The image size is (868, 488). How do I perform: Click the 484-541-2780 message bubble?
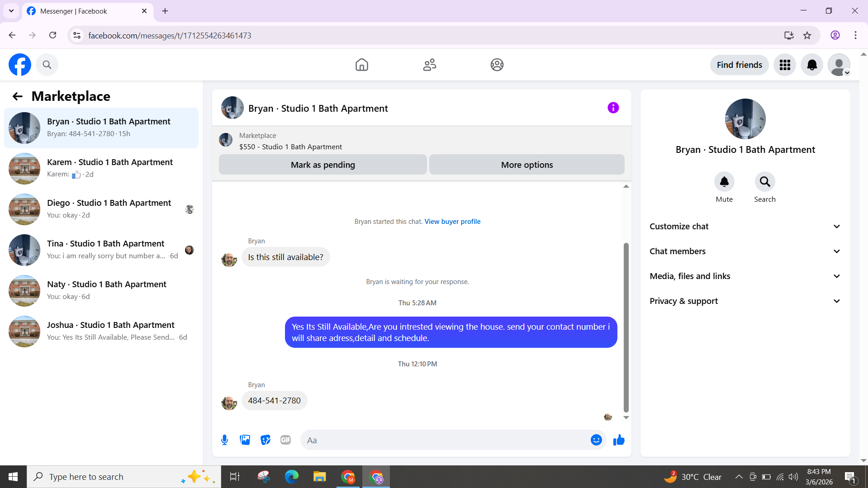pyautogui.click(x=274, y=401)
